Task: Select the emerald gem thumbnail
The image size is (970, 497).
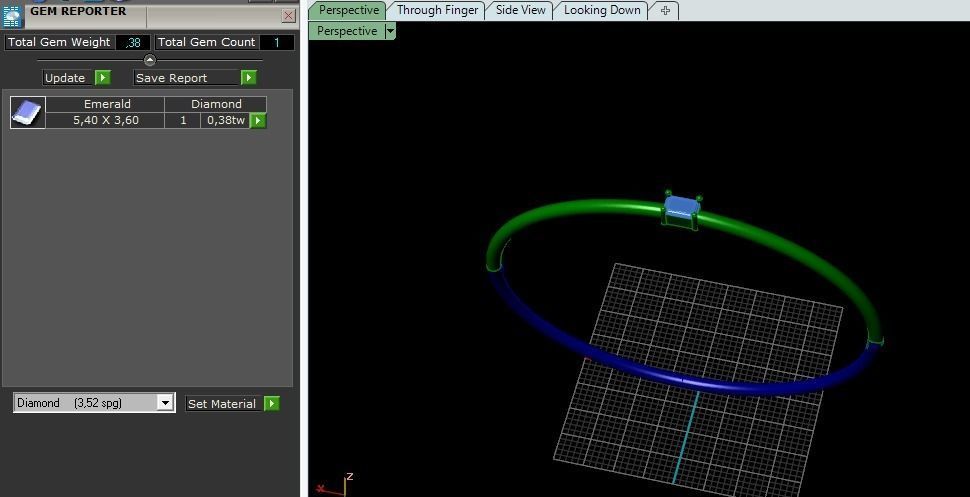Action: [28, 113]
